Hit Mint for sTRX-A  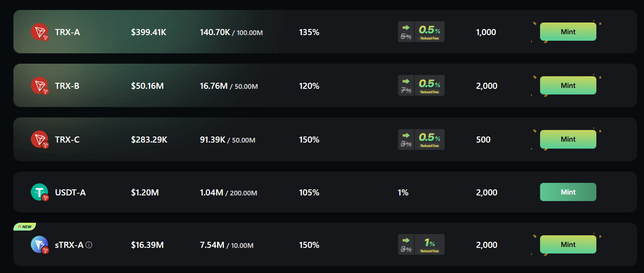[x=568, y=245]
